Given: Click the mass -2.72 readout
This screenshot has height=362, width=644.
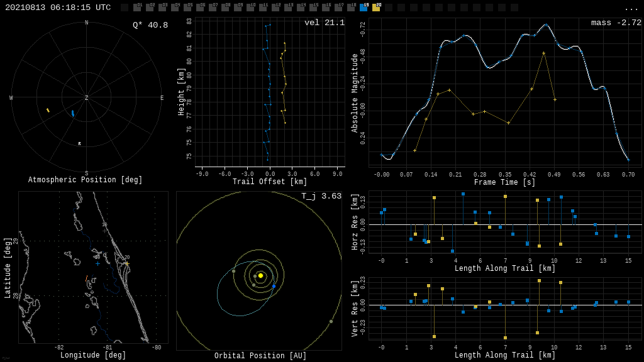Looking at the screenshot, I should click(x=616, y=23).
